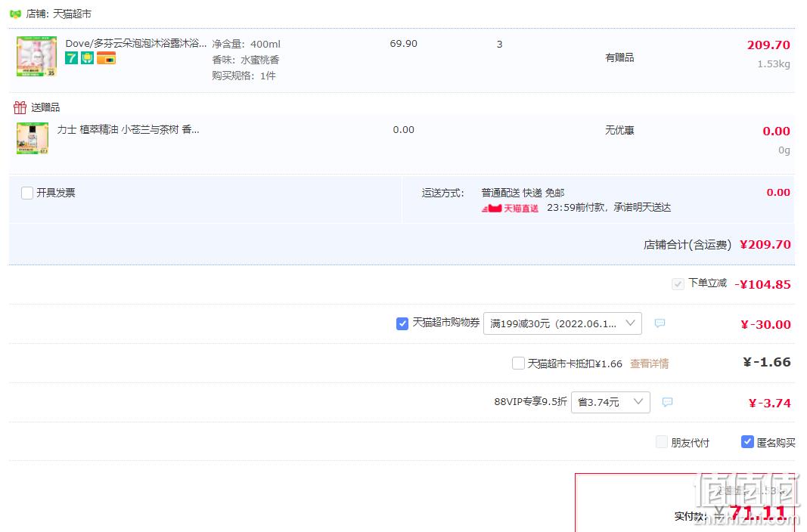Viewport: 807px width, 532px height.
Task: Click the 净含量: 400ml specification
Action: pyautogui.click(x=247, y=44)
